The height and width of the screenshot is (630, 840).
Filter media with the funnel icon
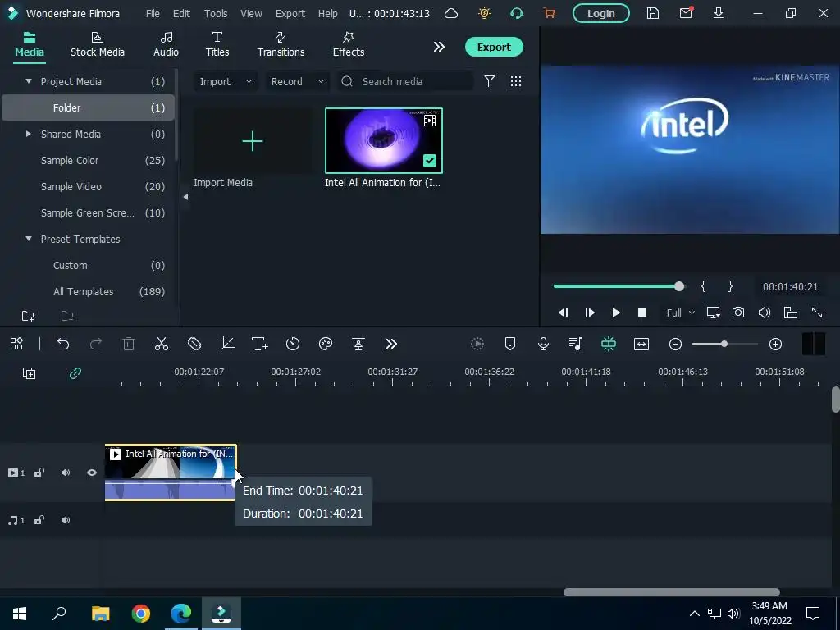(490, 81)
